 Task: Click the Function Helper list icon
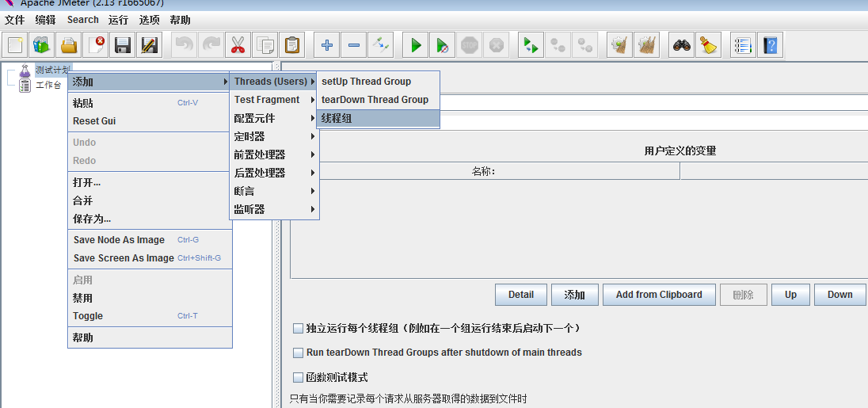tap(744, 45)
